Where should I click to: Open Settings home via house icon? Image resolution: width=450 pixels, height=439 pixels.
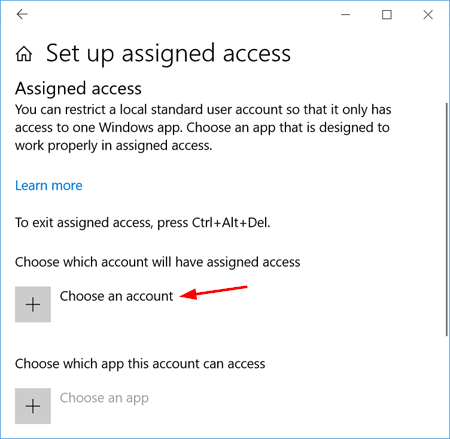click(x=24, y=54)
